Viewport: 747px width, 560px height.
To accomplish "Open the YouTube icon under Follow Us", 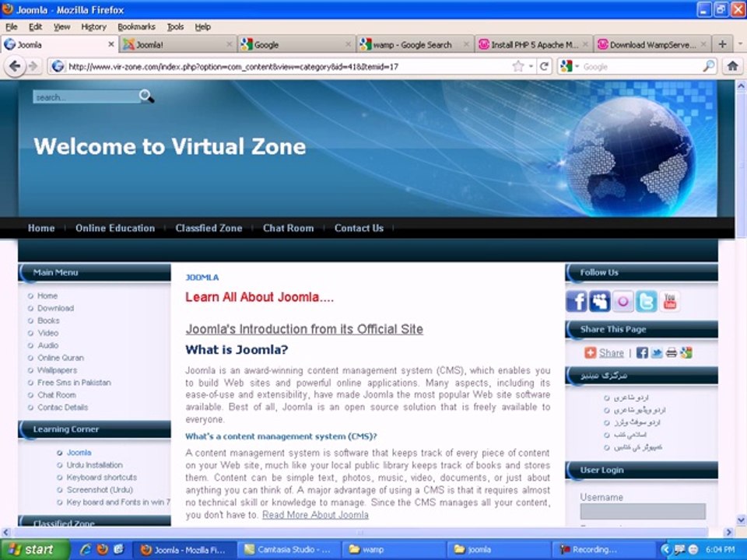I will click(669, 302).
